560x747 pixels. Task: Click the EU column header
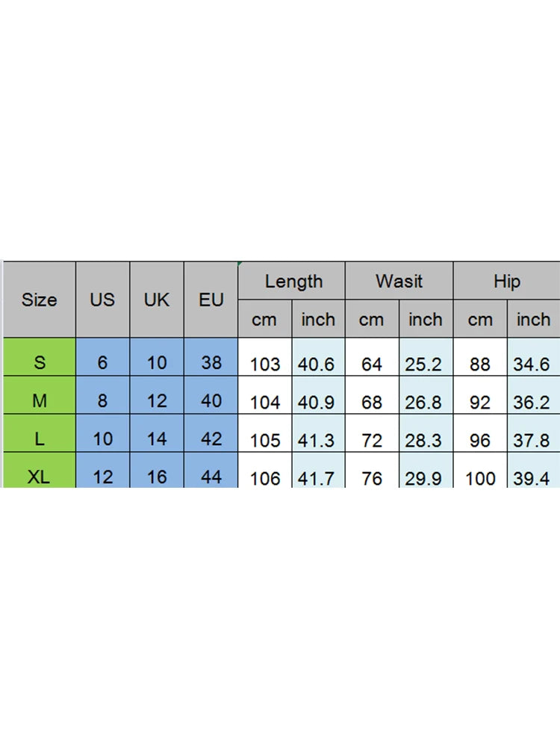(211, 300)
